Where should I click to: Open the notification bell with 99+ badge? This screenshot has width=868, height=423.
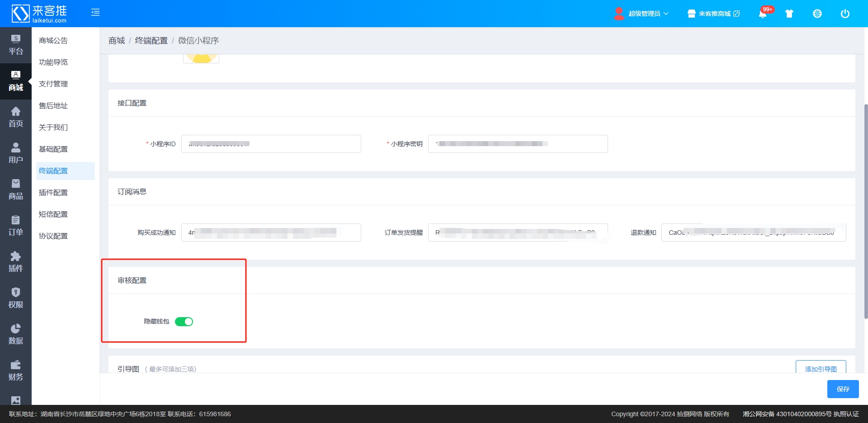[x=763, y=14]
